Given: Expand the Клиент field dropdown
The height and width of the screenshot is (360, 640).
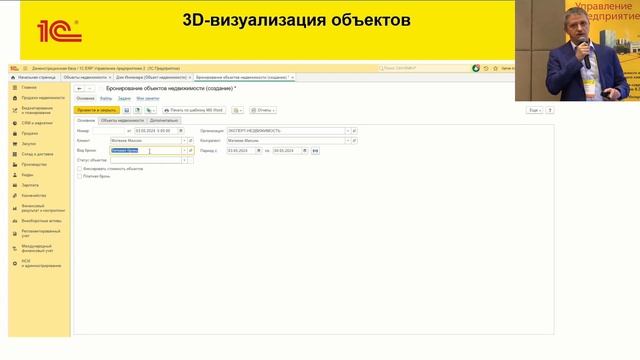Looking at the screenshot, I should [184, 140].
